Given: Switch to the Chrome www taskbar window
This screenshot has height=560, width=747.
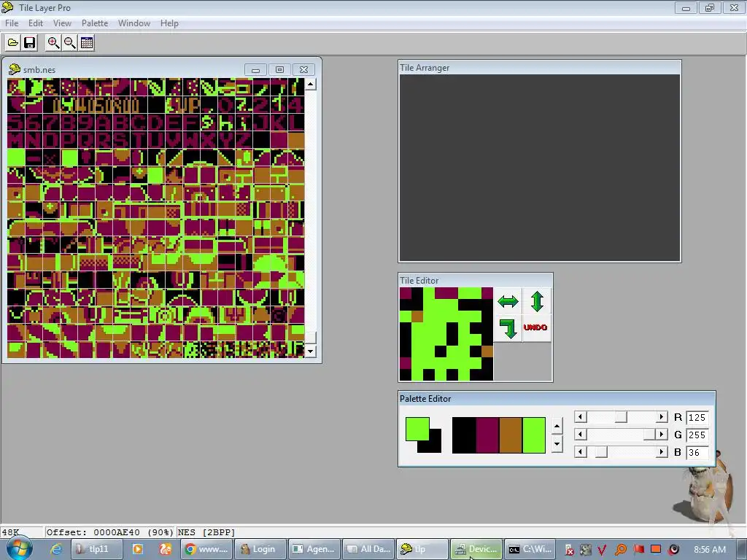Looking at the screenshot, I should [207, 550].
